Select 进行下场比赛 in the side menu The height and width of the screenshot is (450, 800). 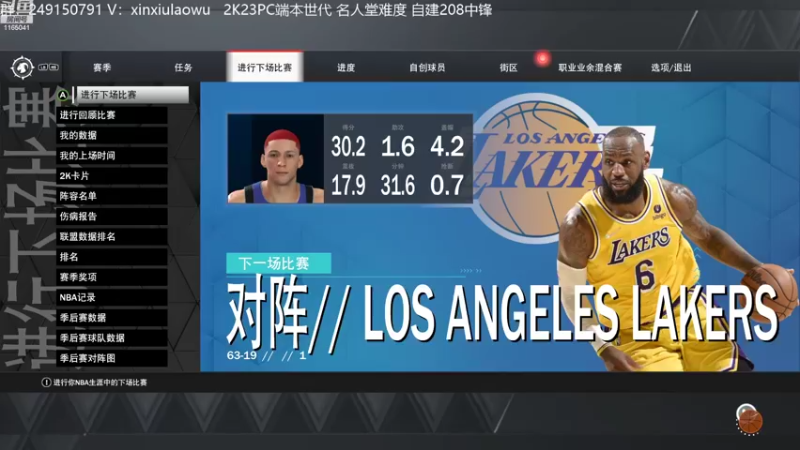(132, 95)
